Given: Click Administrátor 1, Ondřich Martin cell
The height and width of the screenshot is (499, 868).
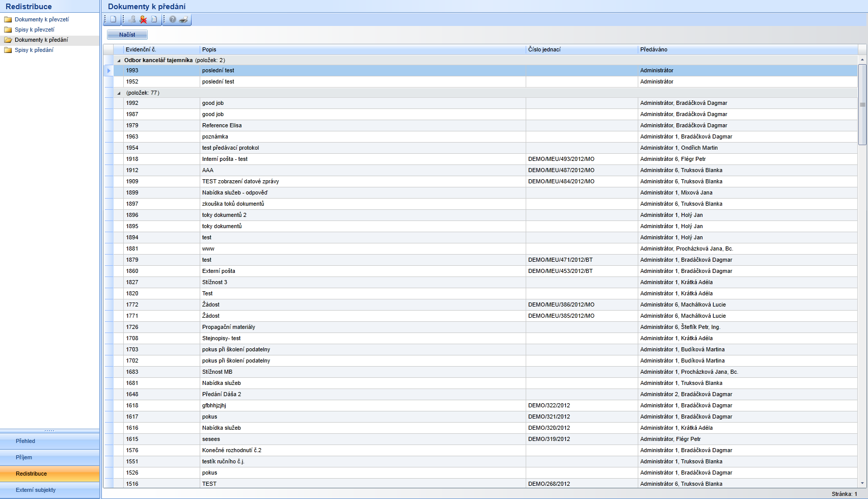Looking at the screenshot, I should [748, 148].
